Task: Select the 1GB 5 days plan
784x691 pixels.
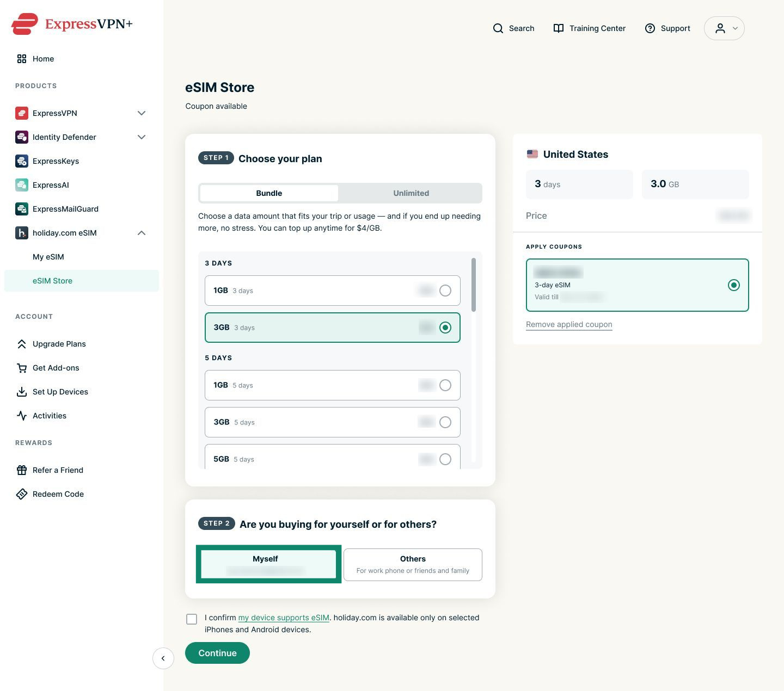Action: point(333,385)
